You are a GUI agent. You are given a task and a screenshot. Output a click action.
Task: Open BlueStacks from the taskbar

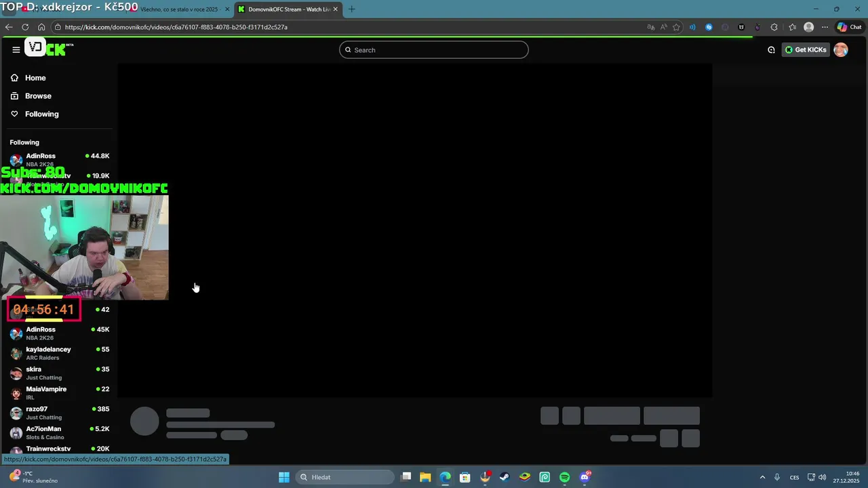pyautogui.click(x=525, y=477)
